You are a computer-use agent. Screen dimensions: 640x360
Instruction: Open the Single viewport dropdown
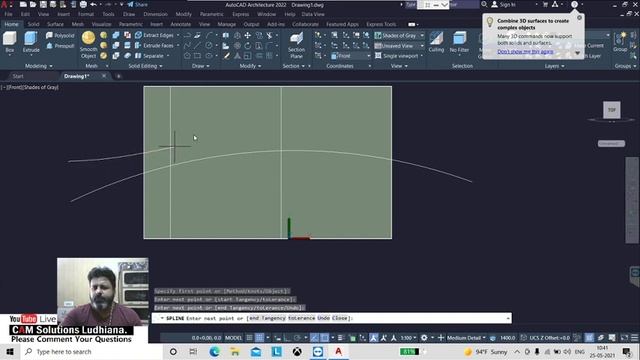[399, 56]
